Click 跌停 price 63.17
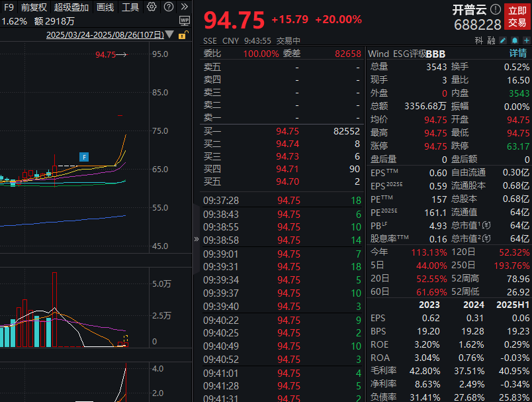 (517, 146)
